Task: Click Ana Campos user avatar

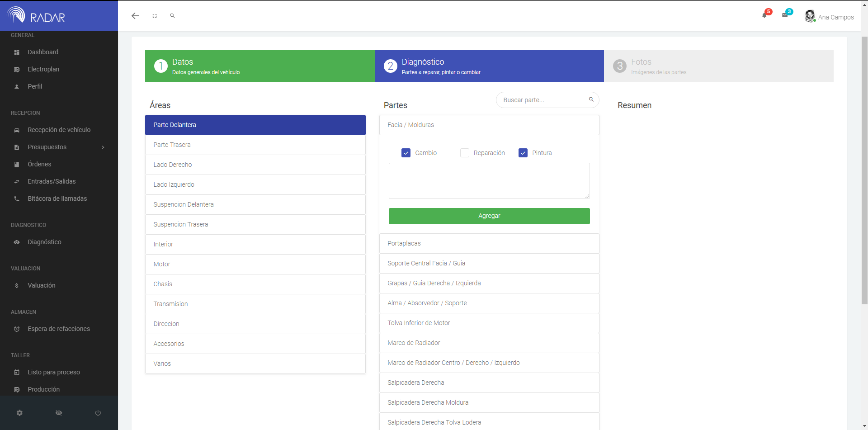Action: pyautogui.click(x=810, y=16)
